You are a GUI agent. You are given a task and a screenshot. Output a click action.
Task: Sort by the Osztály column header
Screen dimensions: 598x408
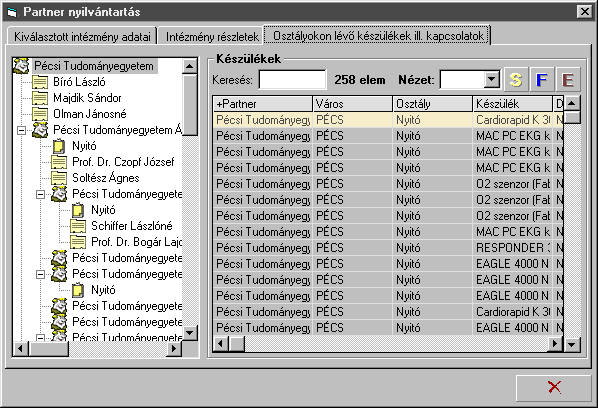point(432,104)
